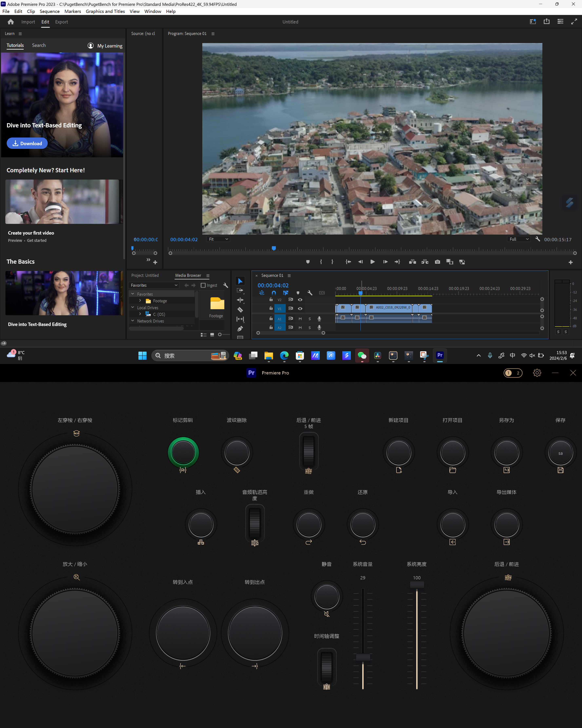Toggle V2 track output eye
Screen dimensions: 582x728
coord(300,299)
